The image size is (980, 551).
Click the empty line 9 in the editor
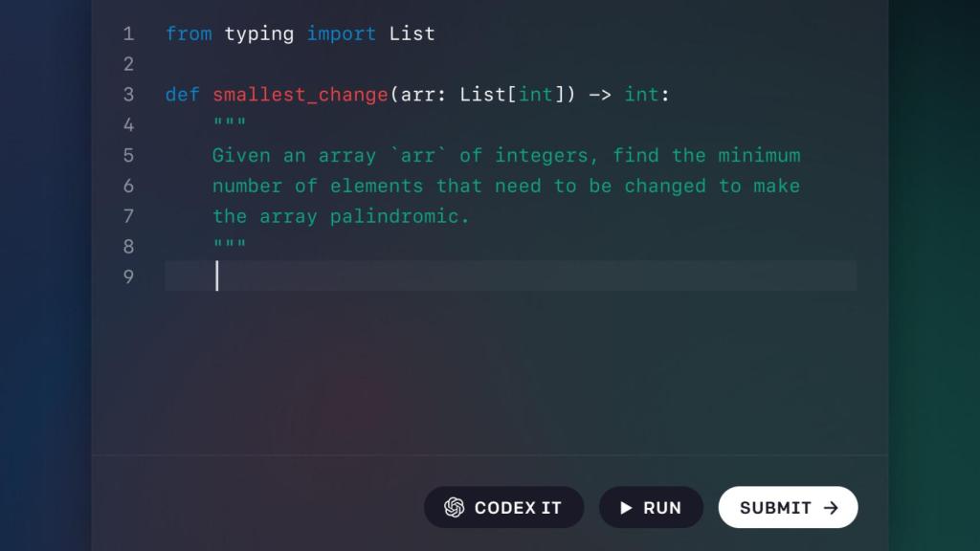coord(383,276)
